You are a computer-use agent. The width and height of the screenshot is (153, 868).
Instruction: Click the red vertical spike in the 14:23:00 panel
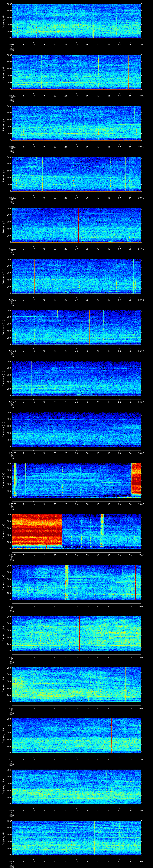coord(32,378)
